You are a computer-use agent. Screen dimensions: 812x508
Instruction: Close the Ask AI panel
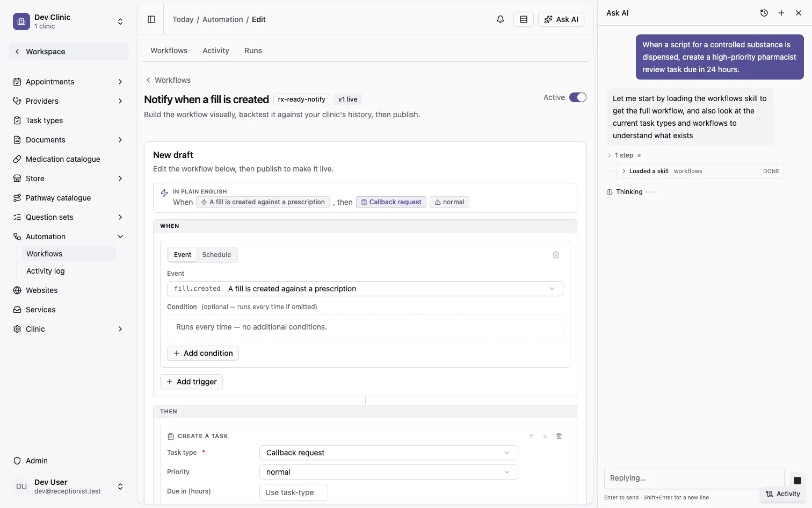pyautogui.click(x=799, y=13)
